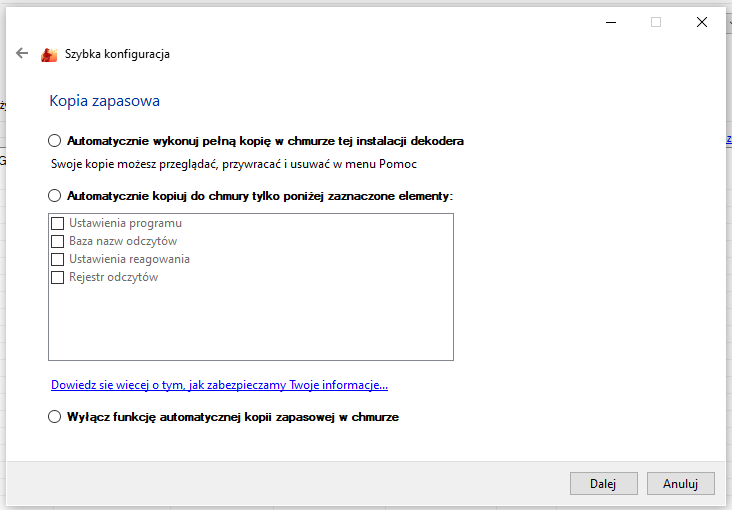Go back using the arrow icon
Screen dimensions: 732x510
[x=22, y=54]
